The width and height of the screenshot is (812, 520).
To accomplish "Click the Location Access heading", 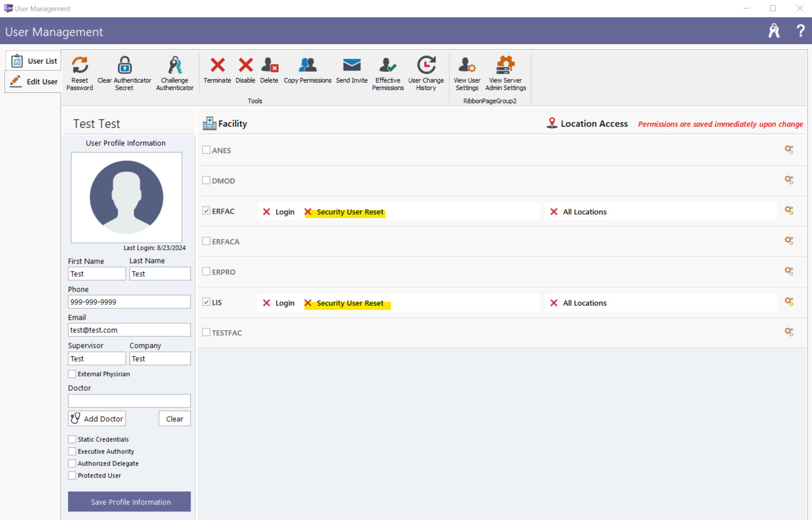I will [x=594, y=123].
